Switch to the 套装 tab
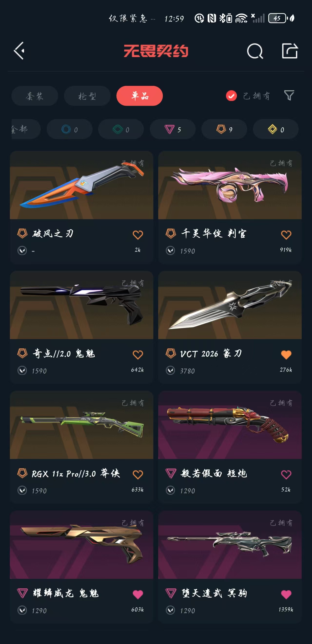 click(35, 96)
